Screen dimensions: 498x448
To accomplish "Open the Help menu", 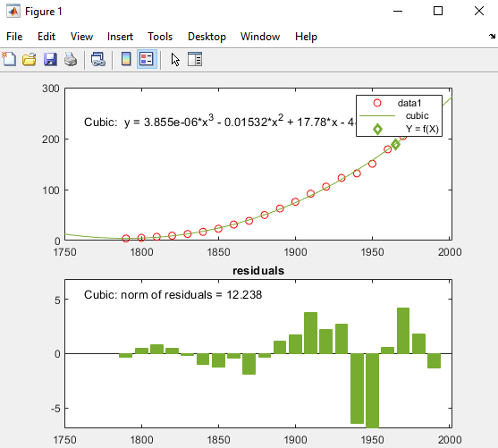I will 306,37.
